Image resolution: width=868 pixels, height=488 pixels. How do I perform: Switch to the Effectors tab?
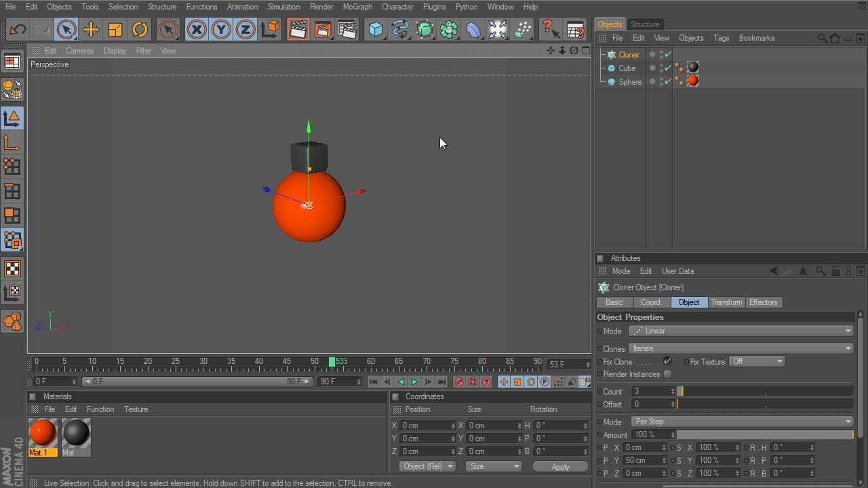(x=763, y=302)
